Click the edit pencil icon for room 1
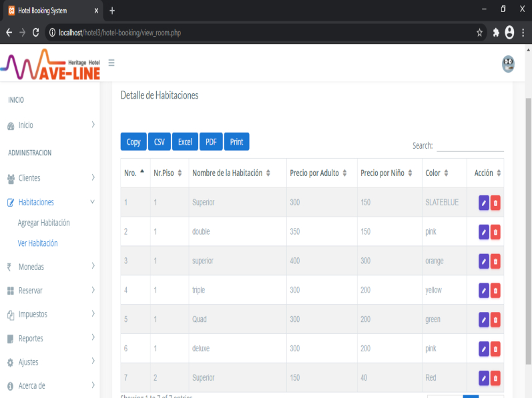The image size is (532, 398). tap(484, 203)
